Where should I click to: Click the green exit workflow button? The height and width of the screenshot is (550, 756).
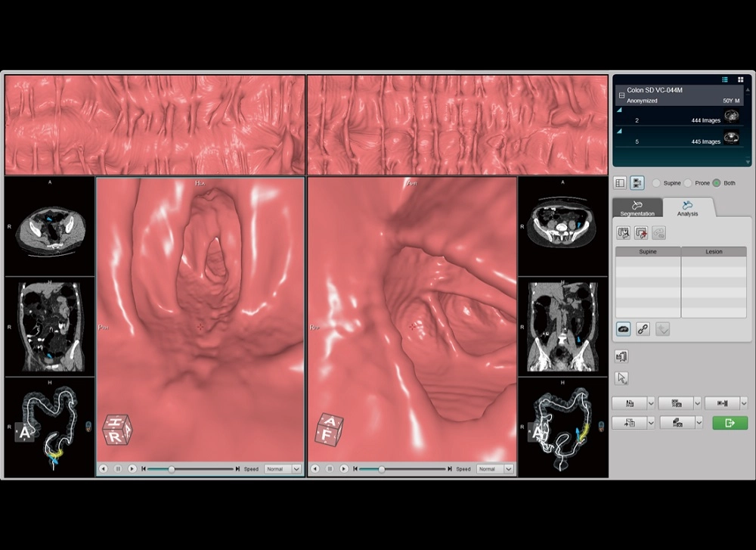click(730, 423)
